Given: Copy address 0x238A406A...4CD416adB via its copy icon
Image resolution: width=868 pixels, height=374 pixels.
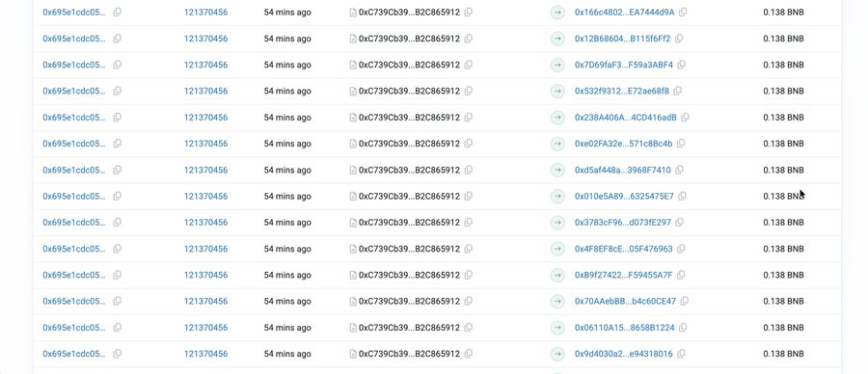Looking at the screenshot, I should click(x=685, y=118).
